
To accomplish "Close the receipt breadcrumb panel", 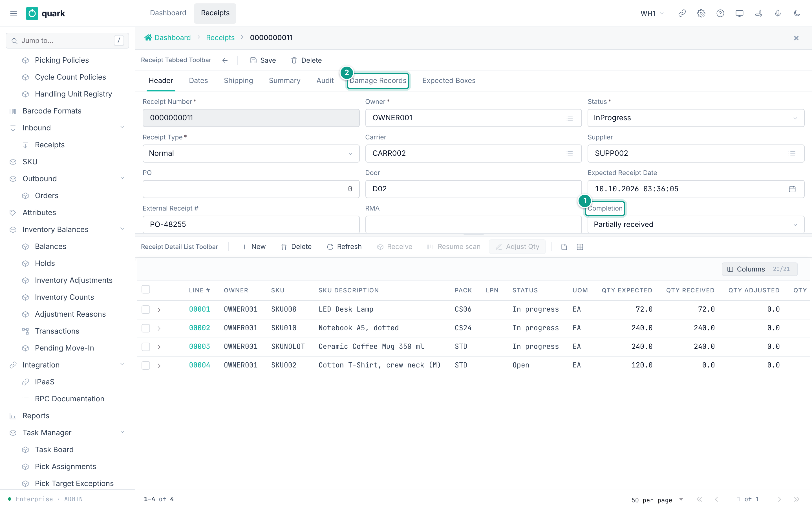I will click(x=796, y=38).
